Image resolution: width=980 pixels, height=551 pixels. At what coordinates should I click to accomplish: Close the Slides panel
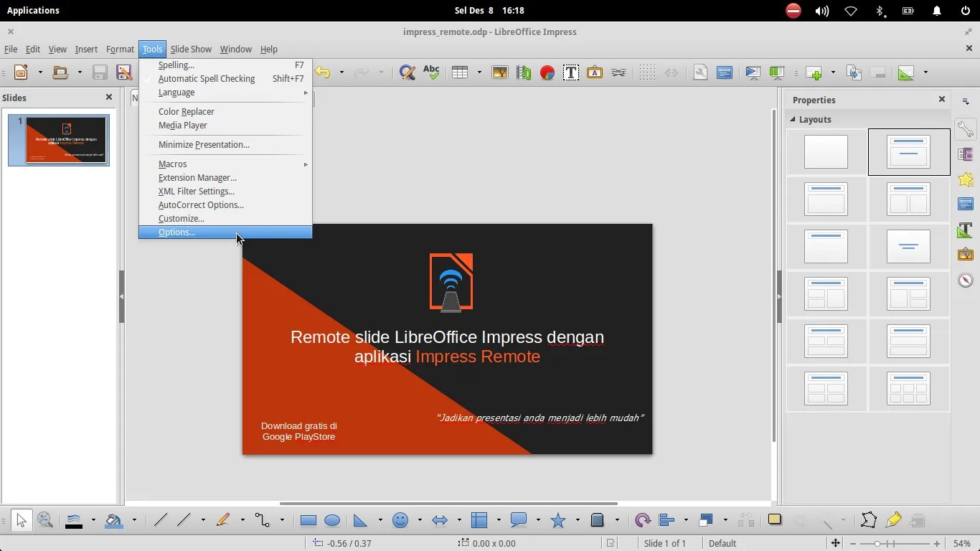click(109, 97)
